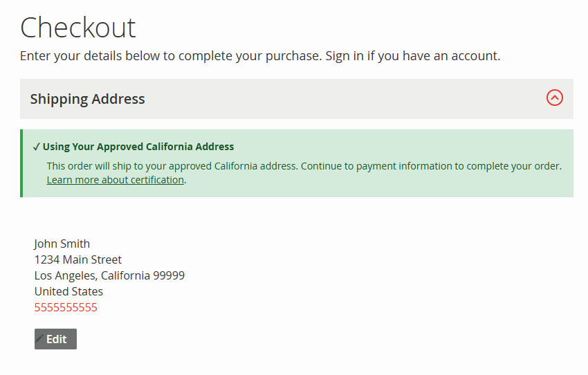Viewport: 588px width, 375px height.
Task: Click the pencil icon on Edit
Action: (40, 339)
